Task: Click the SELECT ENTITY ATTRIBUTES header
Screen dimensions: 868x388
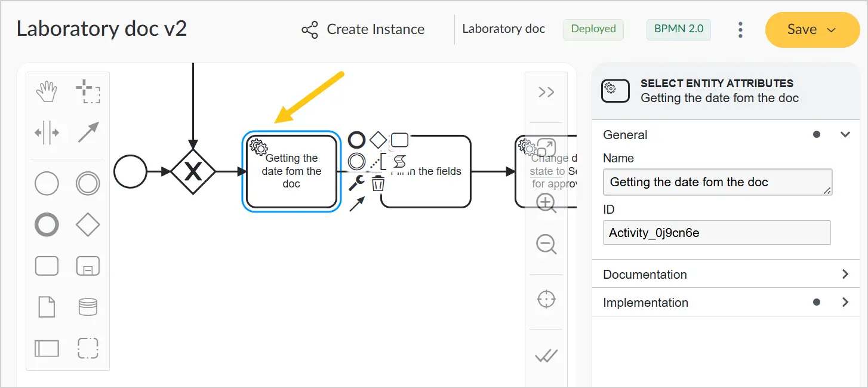Action: (717, 83)
